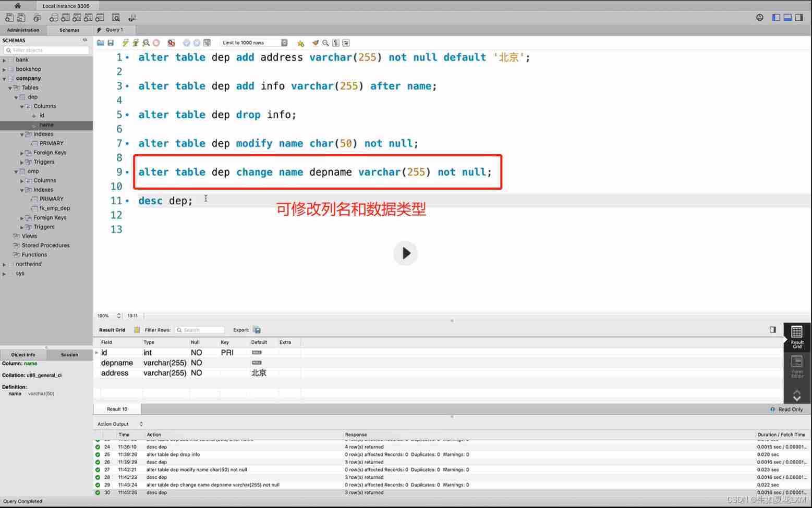
Task: Toggle word wrap icon
Action: 346,43
